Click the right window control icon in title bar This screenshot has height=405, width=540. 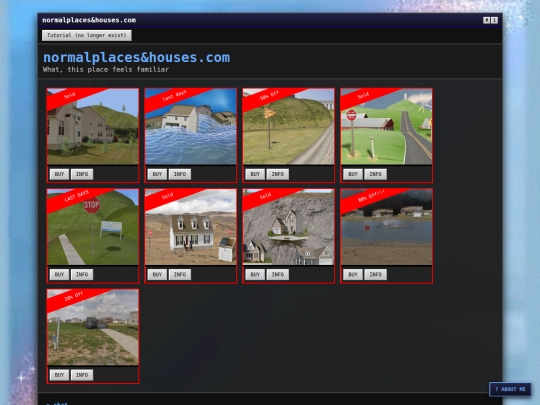click(x=494, y=20)
